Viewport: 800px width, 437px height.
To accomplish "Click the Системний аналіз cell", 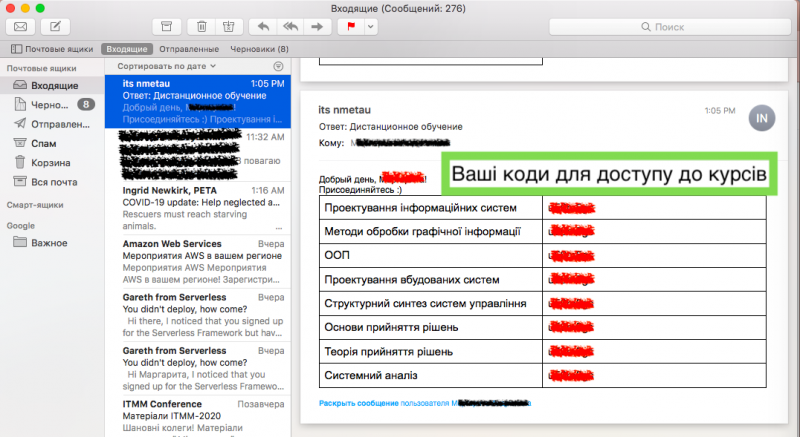I will tap(431, 375).
